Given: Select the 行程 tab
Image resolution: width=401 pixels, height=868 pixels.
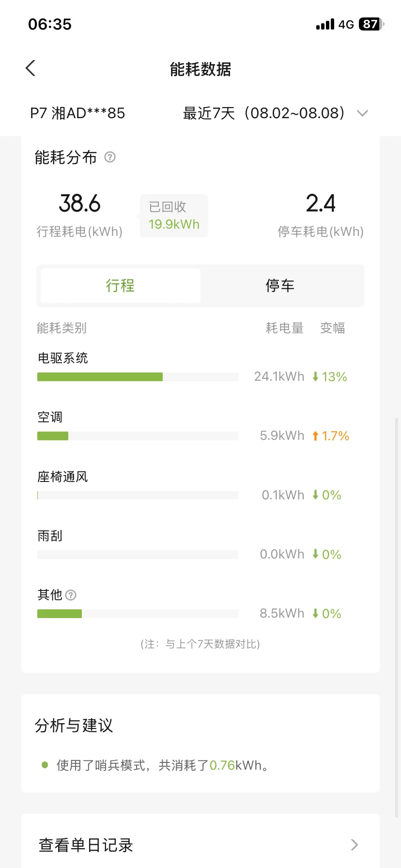Looking at the screenshot, I should [121, 286].
